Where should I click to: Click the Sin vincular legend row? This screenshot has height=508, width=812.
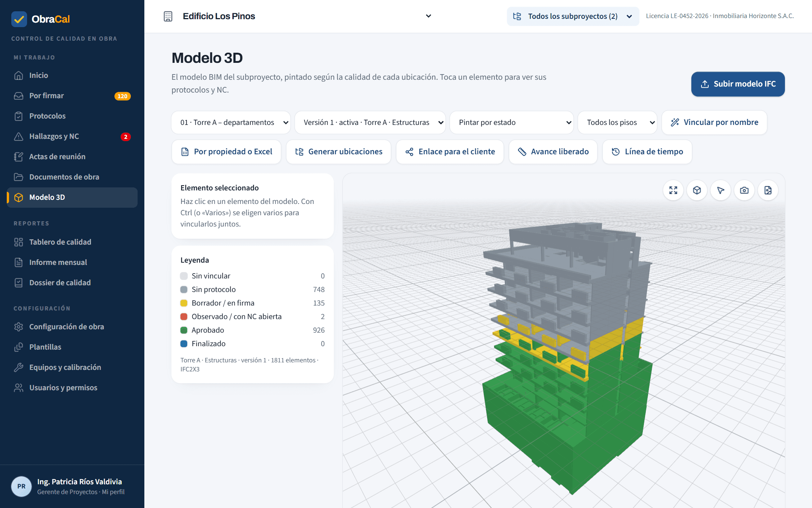coord(253,276)
